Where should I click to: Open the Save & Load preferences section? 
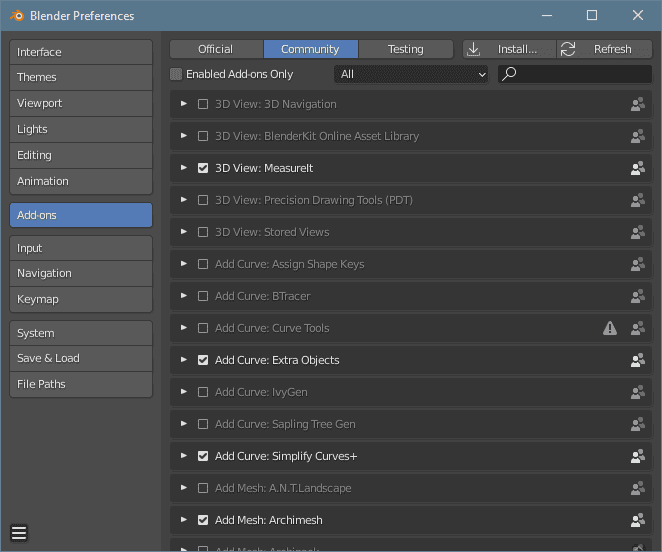(x=81, y=359)
